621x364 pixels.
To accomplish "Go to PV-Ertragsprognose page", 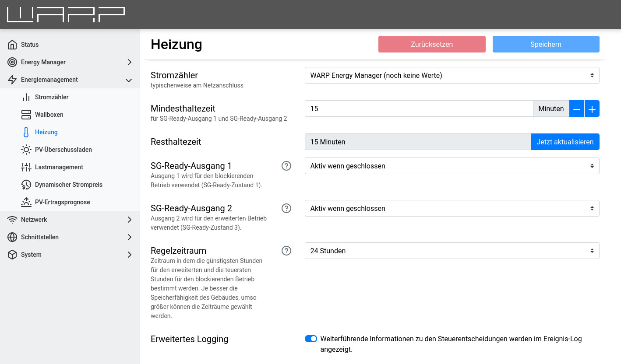I will pos(62,202).
